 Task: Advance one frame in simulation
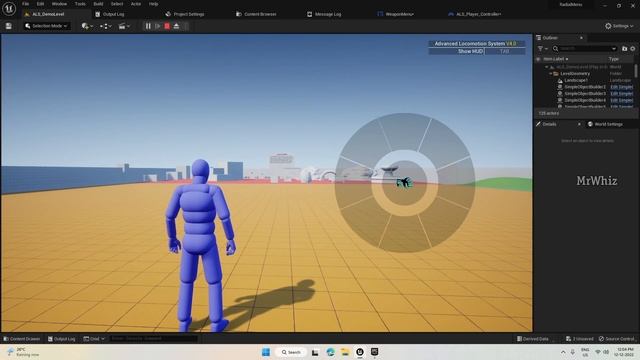(158, 26)
